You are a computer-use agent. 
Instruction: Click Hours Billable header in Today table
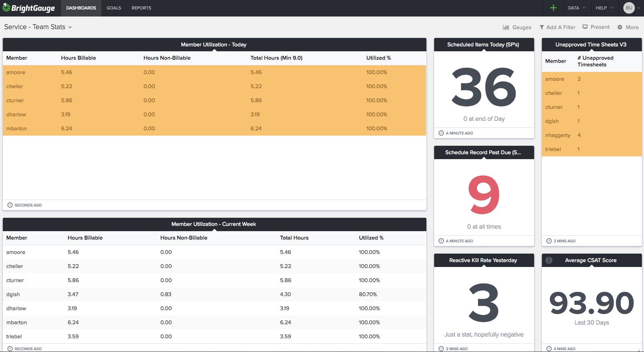click(78, 58)
